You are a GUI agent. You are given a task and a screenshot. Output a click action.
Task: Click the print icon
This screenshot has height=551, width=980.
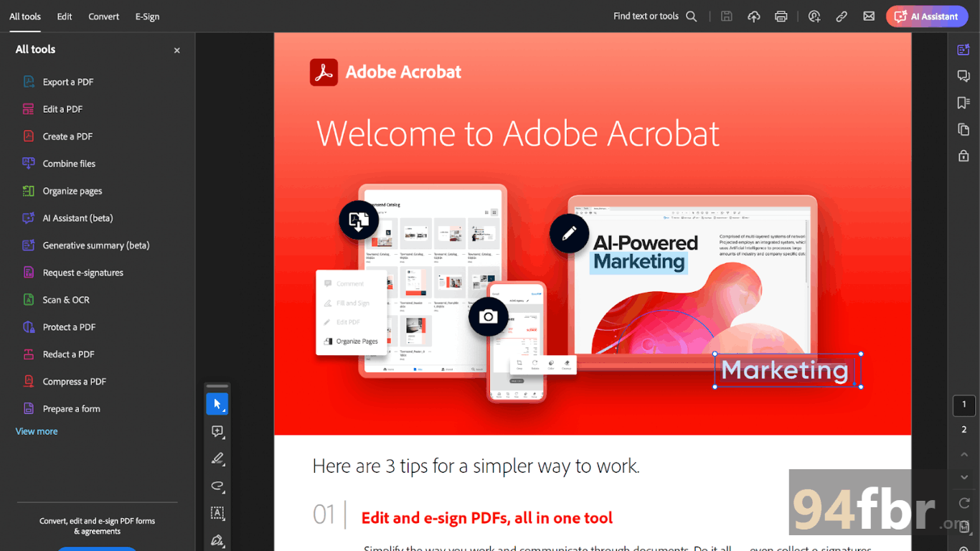click(x=781, y=17)
